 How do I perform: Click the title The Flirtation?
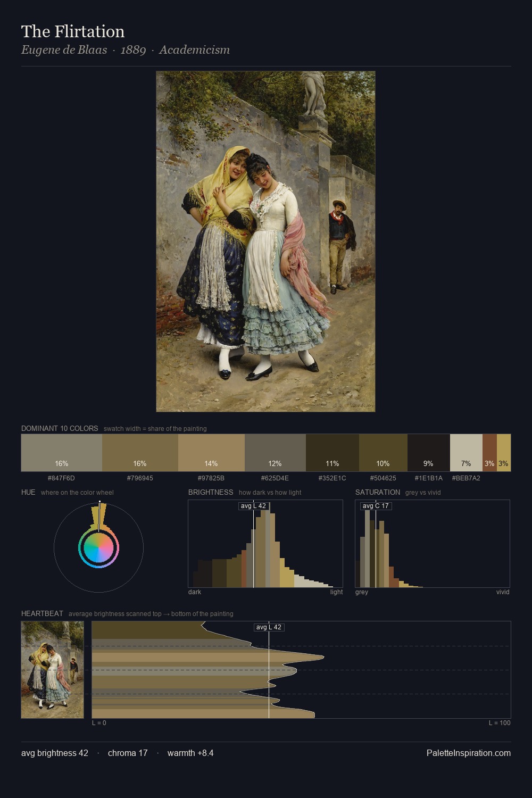click(x=73, y=31)
